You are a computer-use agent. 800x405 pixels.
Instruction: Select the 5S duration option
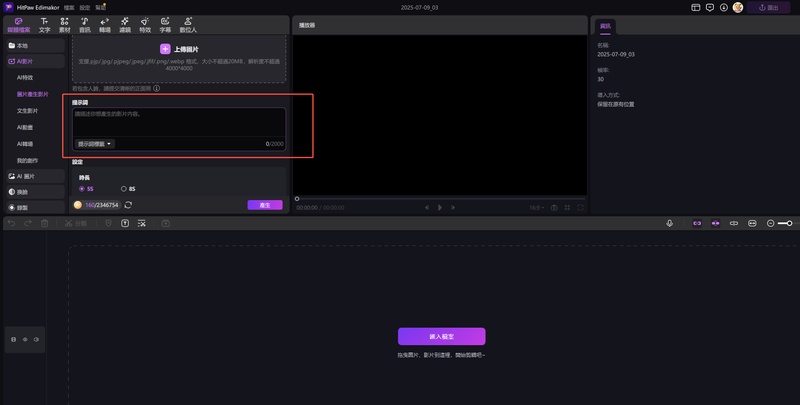[84, 188]
